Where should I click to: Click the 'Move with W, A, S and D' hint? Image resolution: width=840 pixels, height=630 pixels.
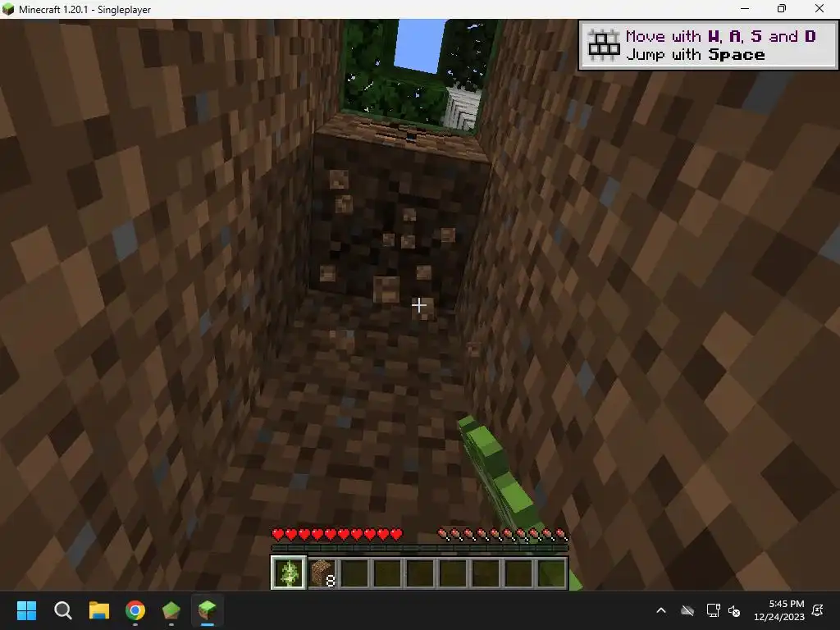tap(720, 36)
